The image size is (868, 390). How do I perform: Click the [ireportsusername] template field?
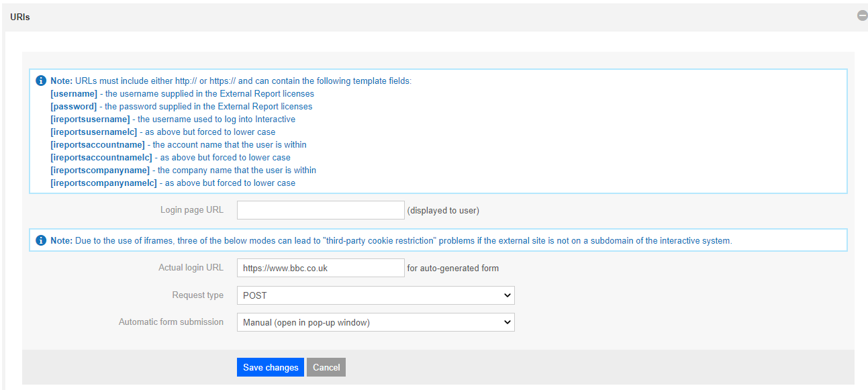[x=90, y=119]
